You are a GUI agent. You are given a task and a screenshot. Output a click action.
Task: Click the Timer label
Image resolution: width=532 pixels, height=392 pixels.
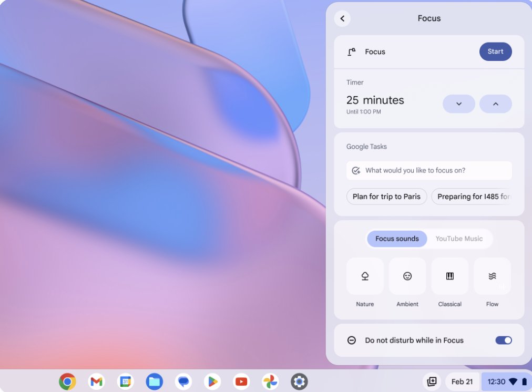click(355, 82)
